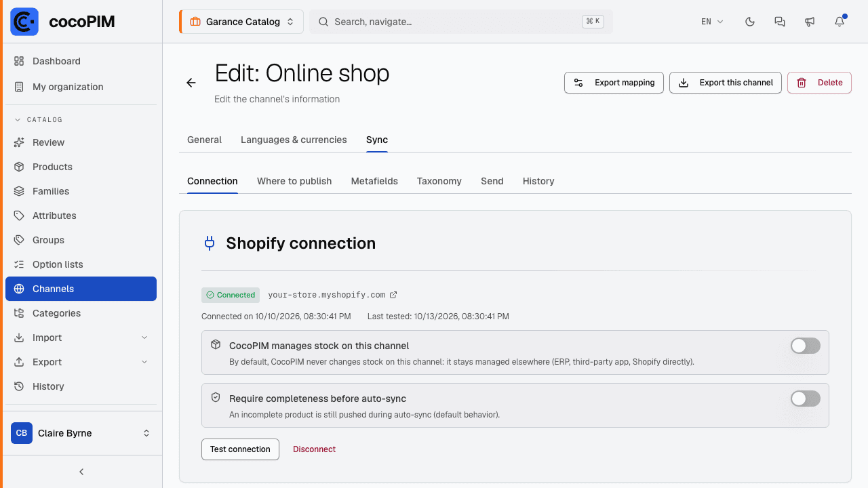Open History in the sidebar
This screenshot has height=488, width=868.
81,386
